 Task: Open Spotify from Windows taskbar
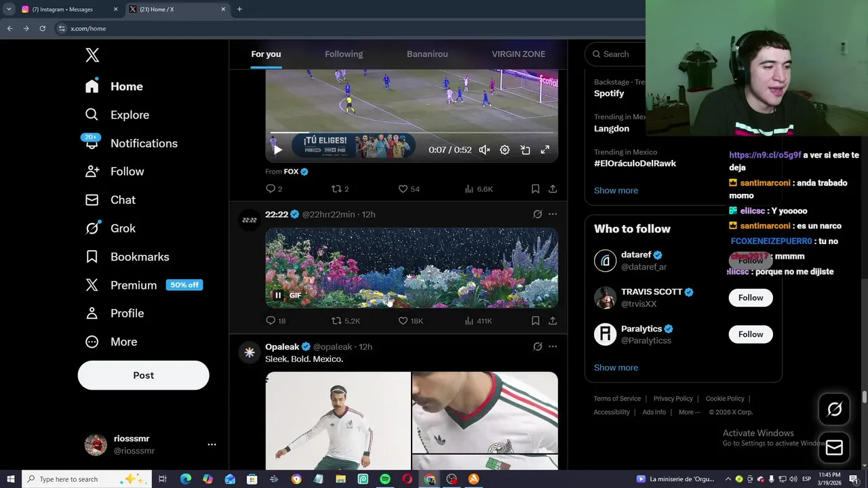[384, 479]
